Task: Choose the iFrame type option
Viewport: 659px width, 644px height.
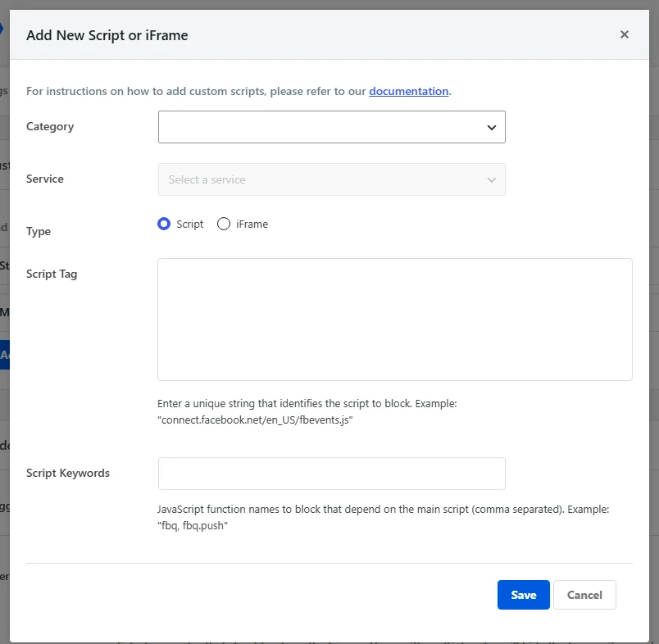Action: (x=224, y=224)
